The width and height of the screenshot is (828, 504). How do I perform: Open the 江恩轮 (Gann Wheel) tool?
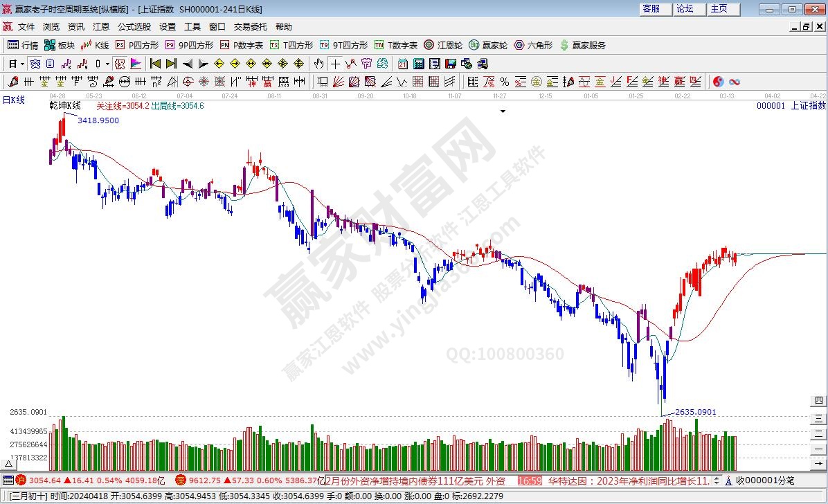pos(443,45)
